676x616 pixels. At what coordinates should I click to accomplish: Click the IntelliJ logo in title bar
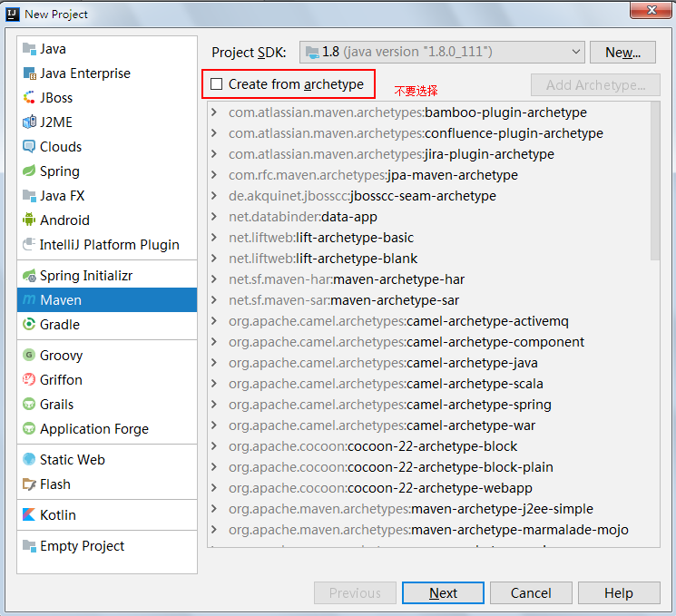(13, 15)
